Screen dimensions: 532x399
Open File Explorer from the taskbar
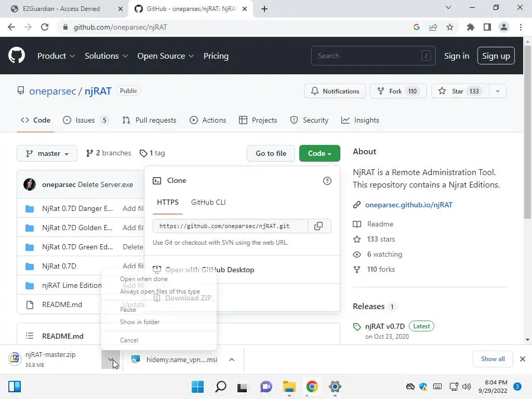(x=289, y=387)
